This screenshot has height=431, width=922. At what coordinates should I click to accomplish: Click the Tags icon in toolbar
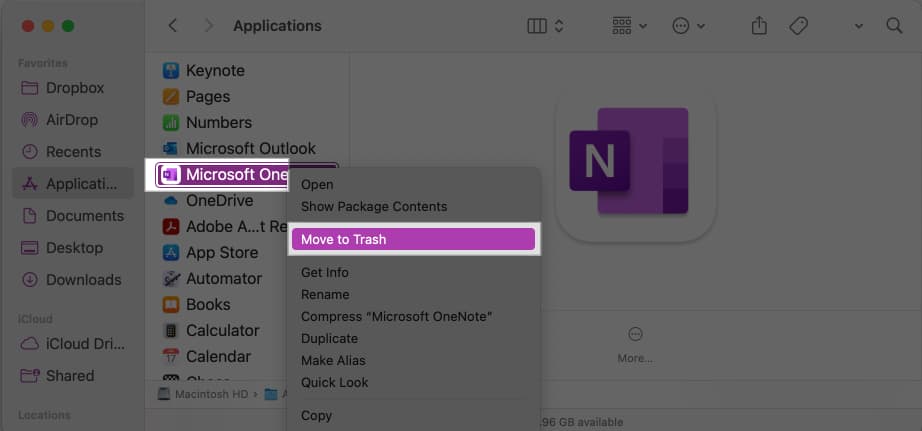click(798, 26)
